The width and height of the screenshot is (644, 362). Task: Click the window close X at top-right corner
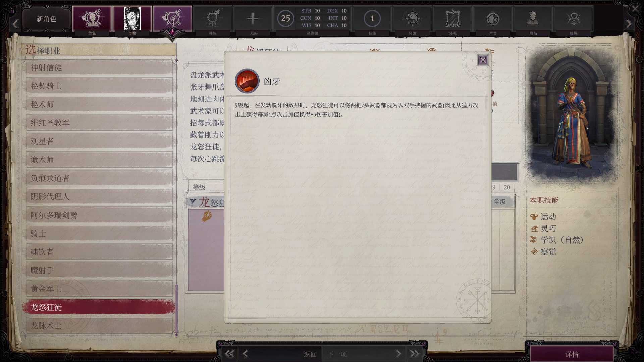pos(635,9)
